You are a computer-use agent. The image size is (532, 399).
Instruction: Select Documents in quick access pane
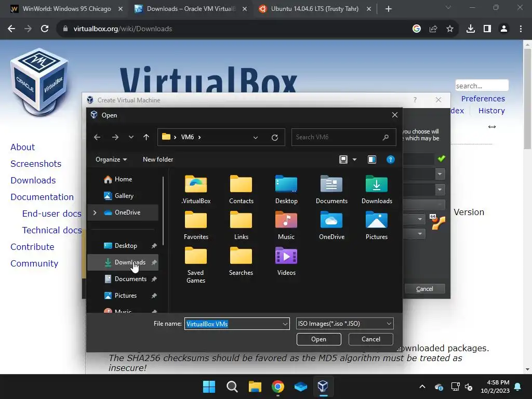[123, 279]
